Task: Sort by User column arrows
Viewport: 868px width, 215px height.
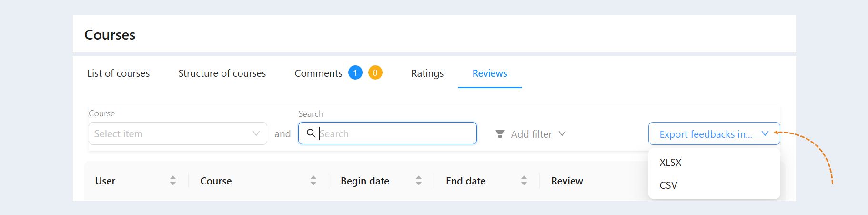Action: click(173, 181)
